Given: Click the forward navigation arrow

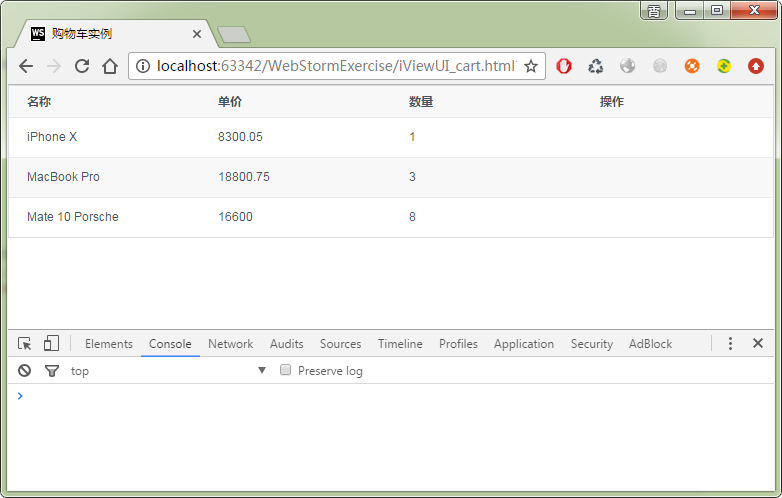Looking at the screenshot, I should (x=54, y=66).
